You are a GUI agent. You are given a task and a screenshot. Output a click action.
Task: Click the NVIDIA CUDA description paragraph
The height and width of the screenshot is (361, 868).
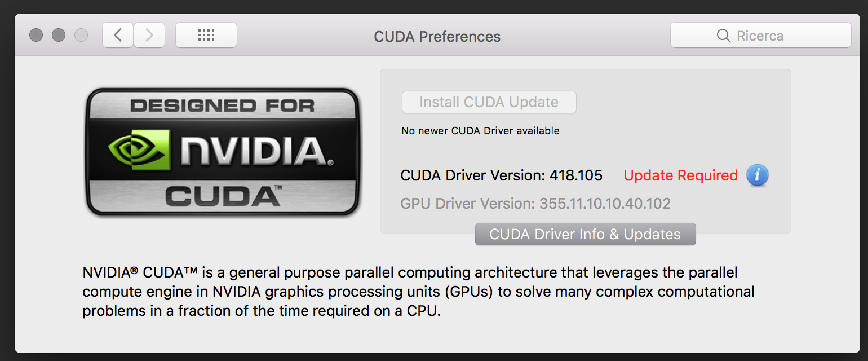coord(417,292)
